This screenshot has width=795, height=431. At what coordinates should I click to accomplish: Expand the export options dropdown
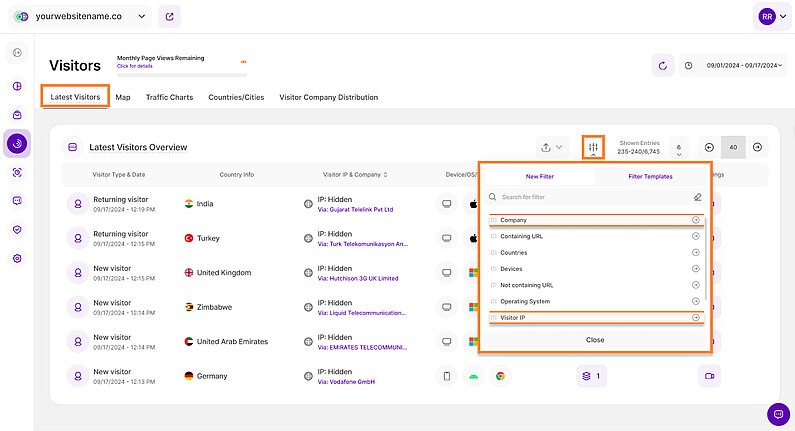coord(551,147)
